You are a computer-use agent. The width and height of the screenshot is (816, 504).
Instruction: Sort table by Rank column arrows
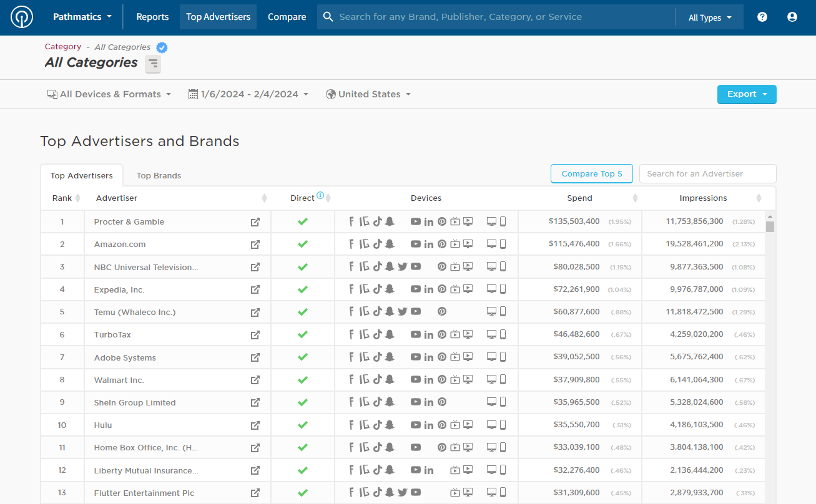pos(77,198)
